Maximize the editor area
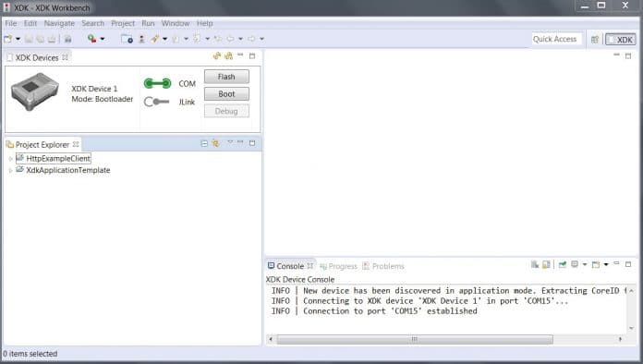Screen dimensions: 643x364 (628, 55)
